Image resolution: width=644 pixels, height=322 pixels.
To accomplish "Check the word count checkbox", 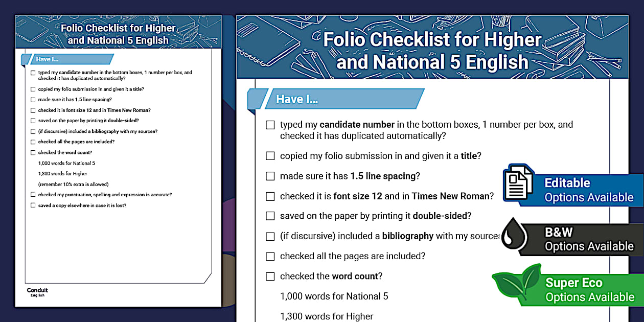I will click(270, 277).
